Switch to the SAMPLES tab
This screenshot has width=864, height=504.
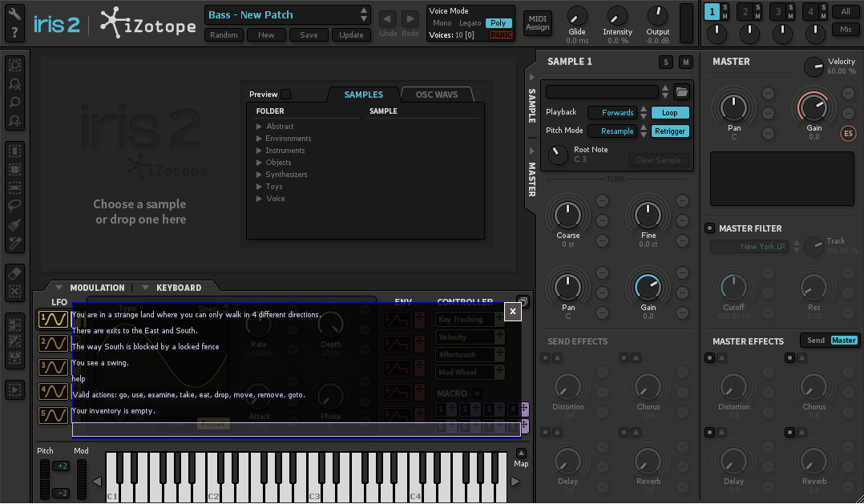(363, 95)
